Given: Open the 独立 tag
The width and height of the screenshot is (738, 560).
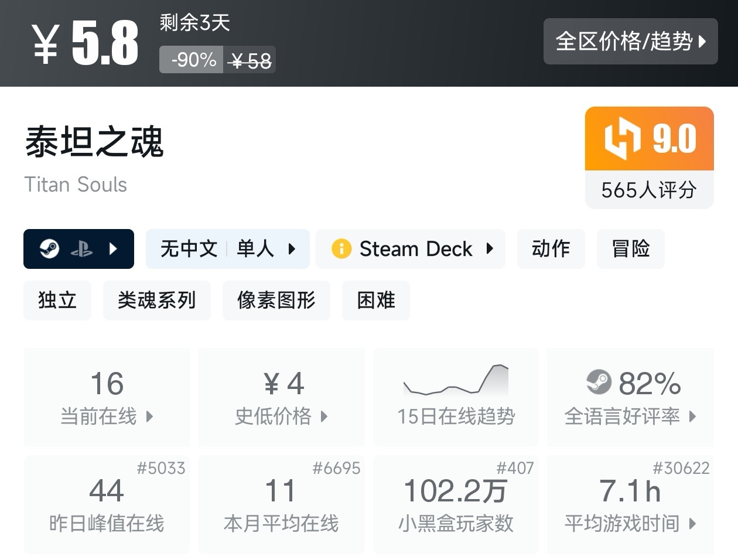Looking at the screenshot, I should coord(57,301).
